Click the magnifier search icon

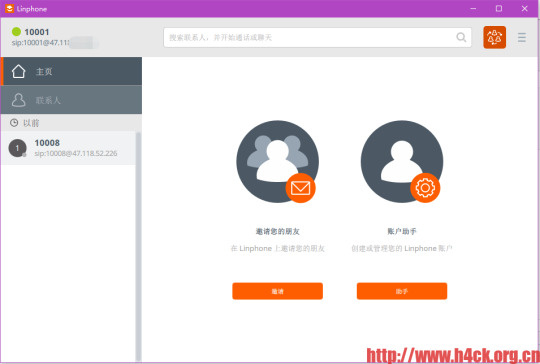[x=461, y=37]
